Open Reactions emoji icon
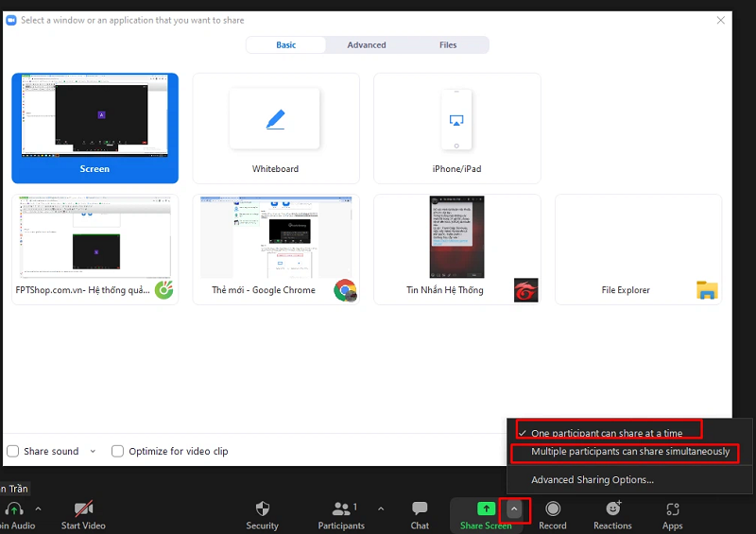 click(x=612, y=509)
